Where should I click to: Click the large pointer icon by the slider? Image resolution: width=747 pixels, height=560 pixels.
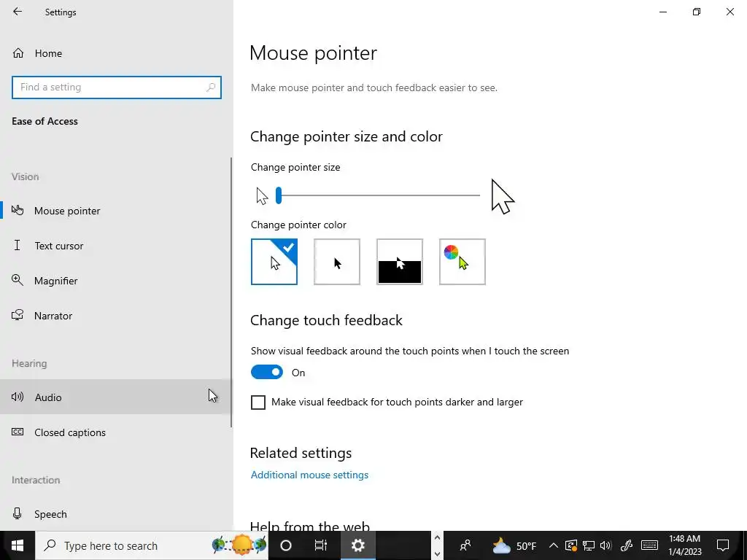503,196
